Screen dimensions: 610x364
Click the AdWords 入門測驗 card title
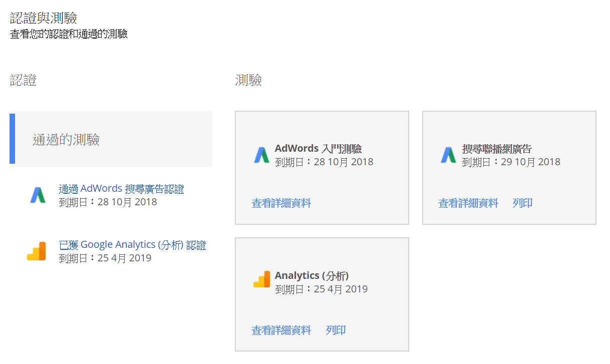tap(318, 149)
